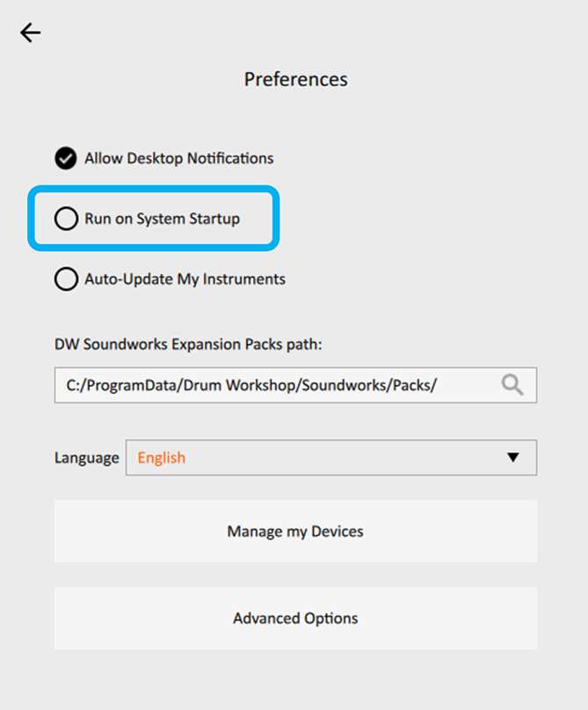Click the DW Soundworks Expansion Packs path label
Image resolution: width=588 pixels, height=710 pixels.
point(188,344)
